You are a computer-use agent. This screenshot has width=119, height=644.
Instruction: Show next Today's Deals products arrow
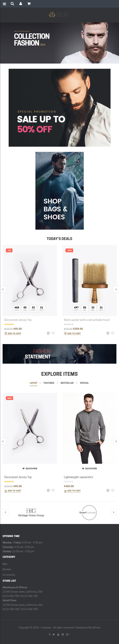click(x=116, y=289)
